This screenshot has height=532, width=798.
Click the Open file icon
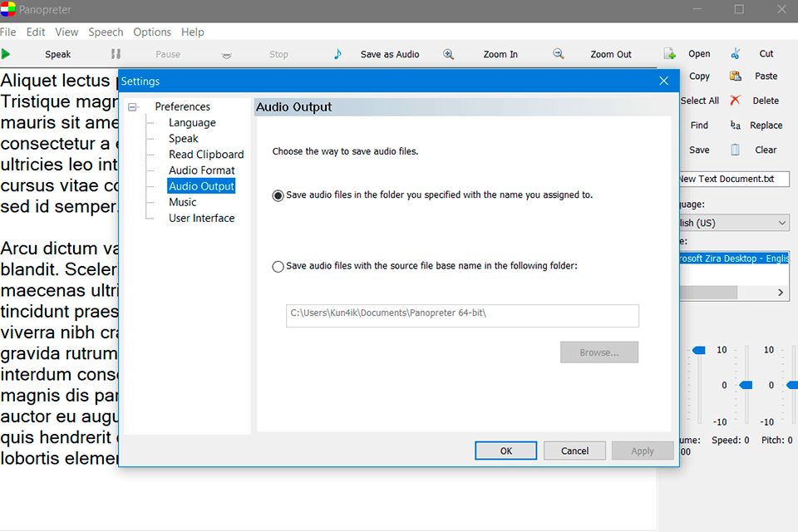[670, 53]
